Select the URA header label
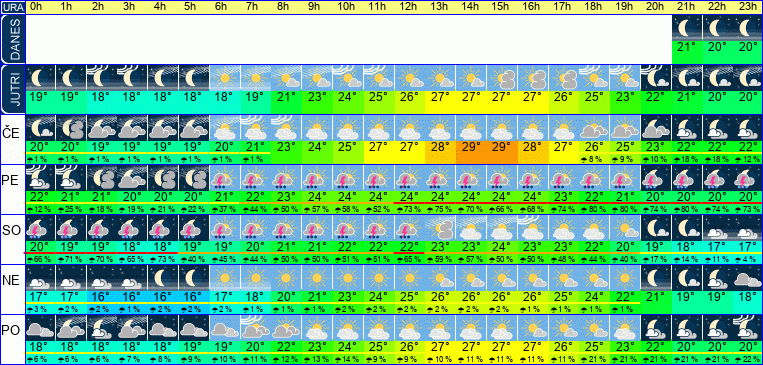The width and height of the screenshot is (763, 365). point(12,7)
